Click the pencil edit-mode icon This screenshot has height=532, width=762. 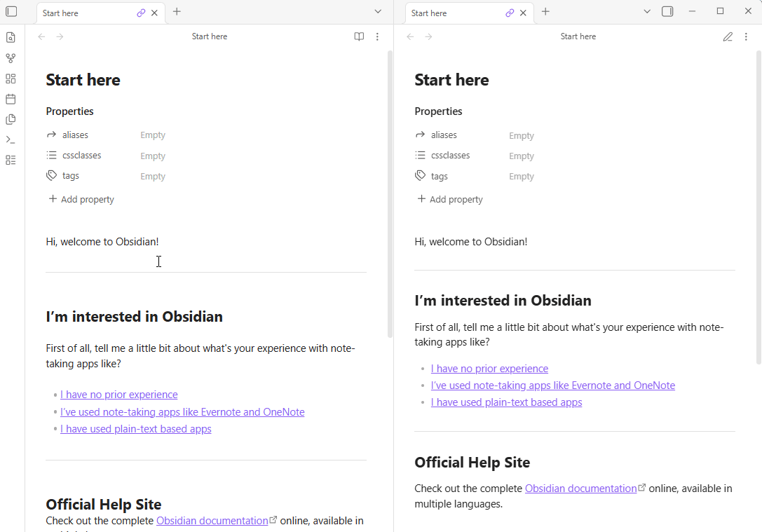(728, 36)
